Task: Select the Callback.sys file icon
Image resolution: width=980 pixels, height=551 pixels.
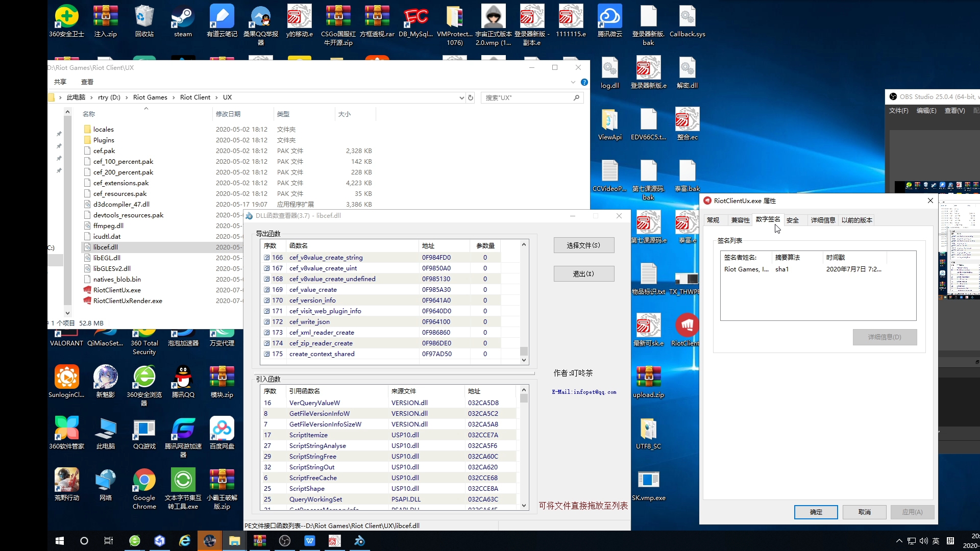Action: pyautogui.click(x=688, y=21)
